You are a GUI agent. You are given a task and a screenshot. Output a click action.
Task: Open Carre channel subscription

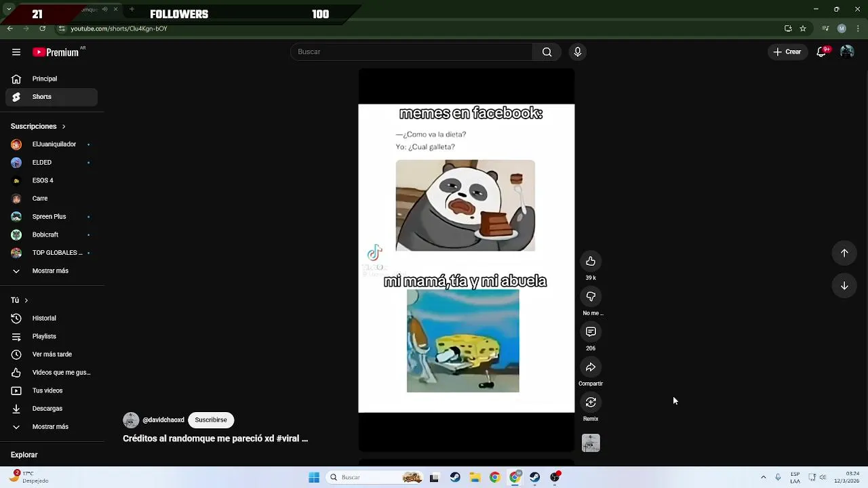52,199
